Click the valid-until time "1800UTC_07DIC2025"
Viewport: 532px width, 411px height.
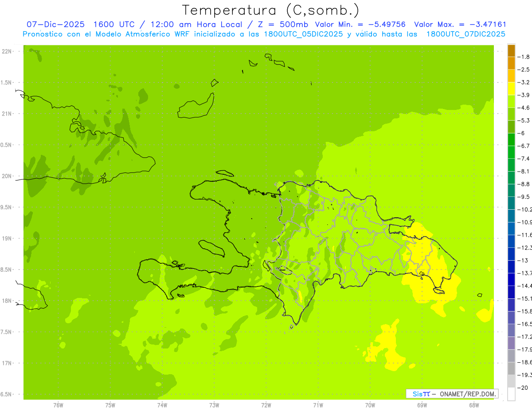pyautogui.click(x=465, y=34)
